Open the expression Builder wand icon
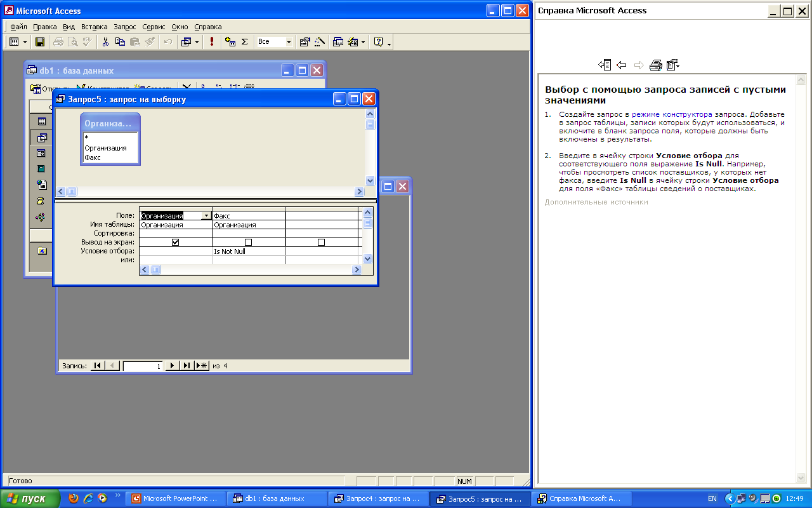Viewport: 812px width, 508px height. pos(319,42)
